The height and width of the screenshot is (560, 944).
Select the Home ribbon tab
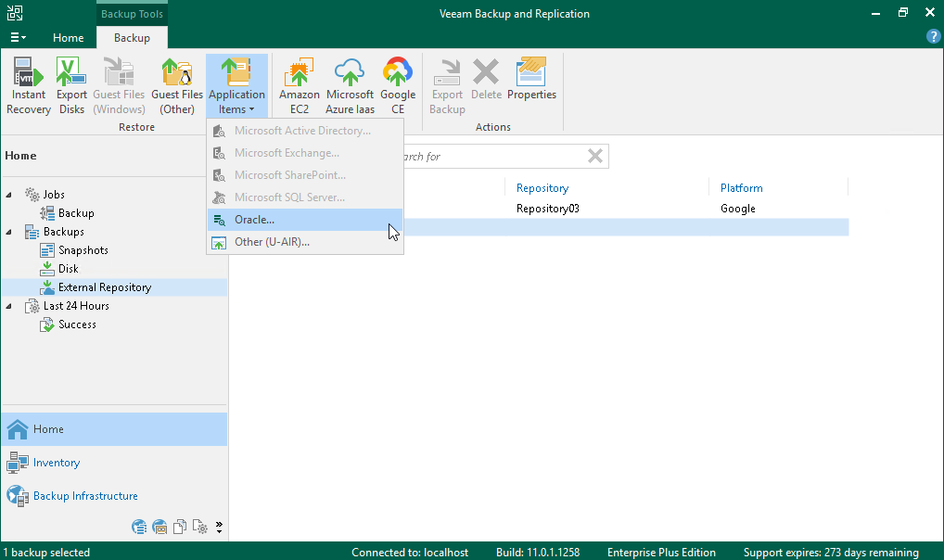(x=68, y=37)
